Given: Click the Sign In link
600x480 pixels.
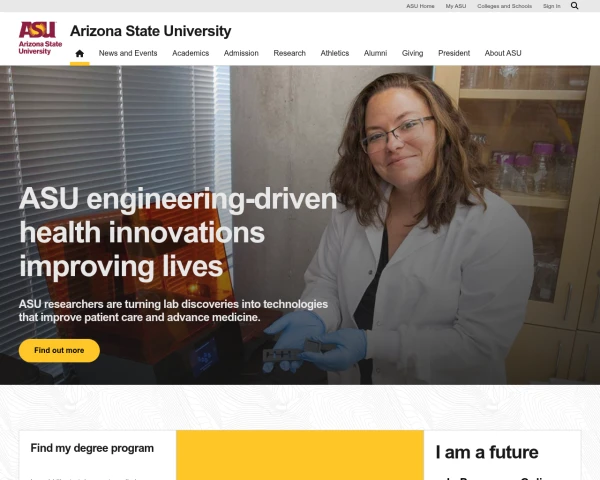Looking at the screenshot, I should [x=551, y=6].
